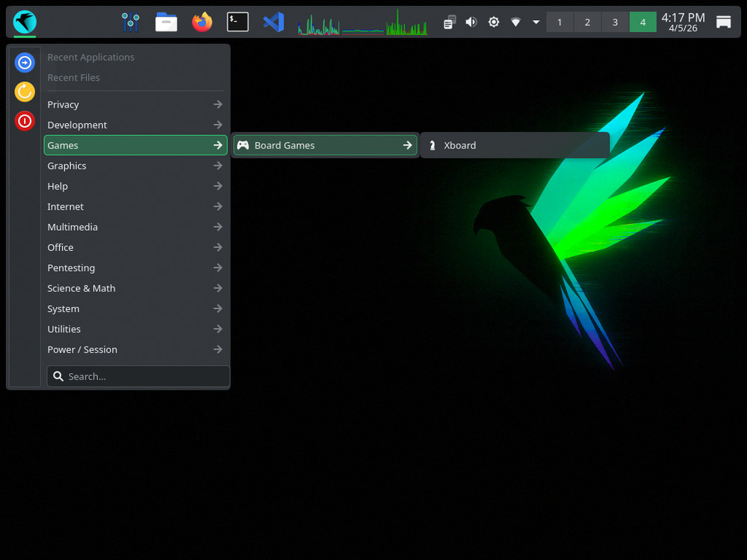Open the clipboard manager in the system tray
Viewport: 747px width, 560px height.
(x=448, y=22)
